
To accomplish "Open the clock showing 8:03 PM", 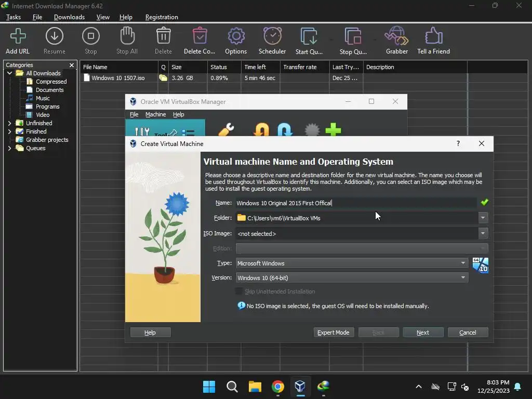I will pyautogui.click(x=494, y=387).
